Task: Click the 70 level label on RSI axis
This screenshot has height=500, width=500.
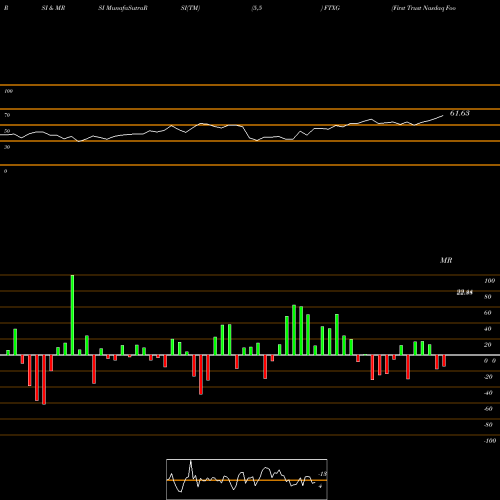Action: [7, 115]
